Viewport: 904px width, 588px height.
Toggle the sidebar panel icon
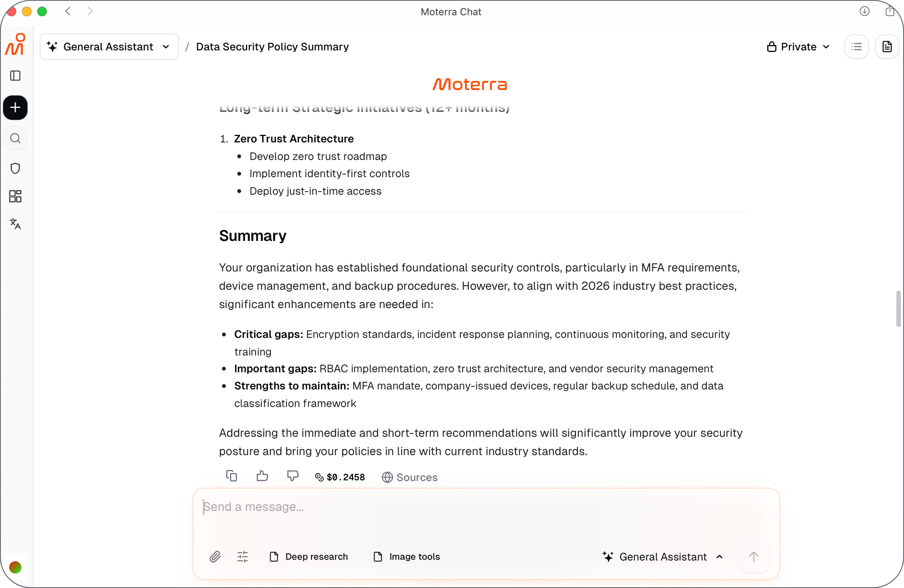(x=15, y=76)
